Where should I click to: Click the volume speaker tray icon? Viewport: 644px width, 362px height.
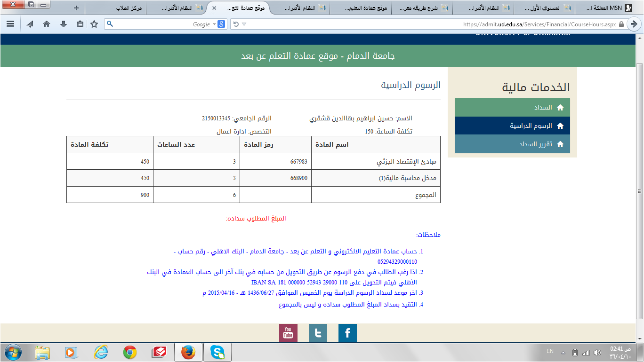[598, 353]
